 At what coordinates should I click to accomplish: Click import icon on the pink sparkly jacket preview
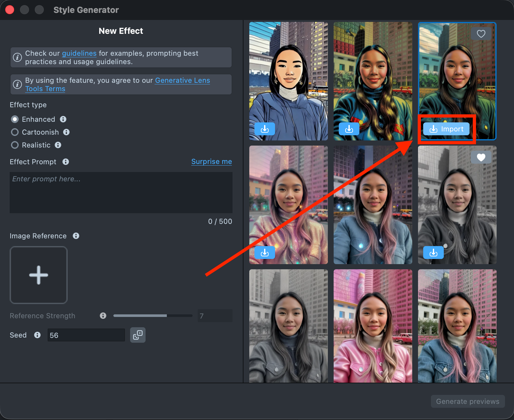(x=264, y=253)
